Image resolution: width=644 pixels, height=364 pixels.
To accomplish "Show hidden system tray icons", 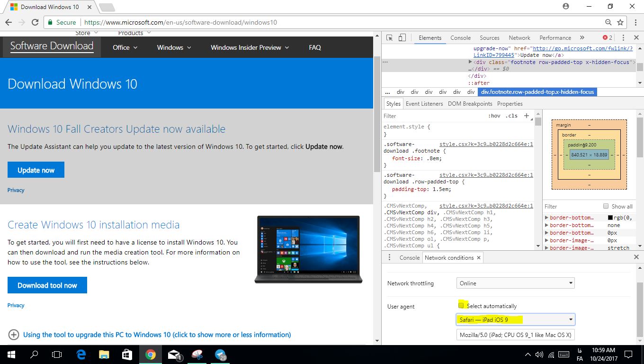I will point(528,355).
